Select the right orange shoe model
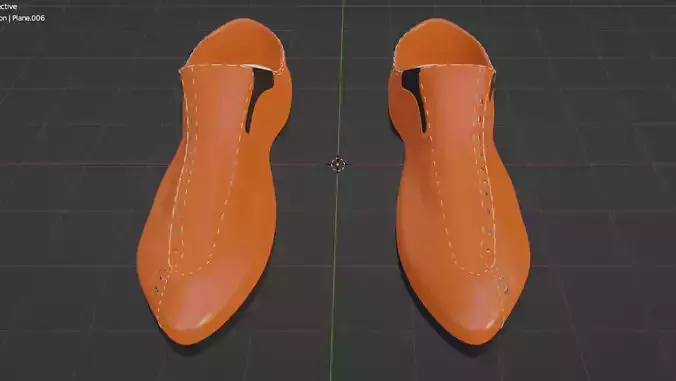This screenshot has width=676, height=381. [x=458, y=181]
